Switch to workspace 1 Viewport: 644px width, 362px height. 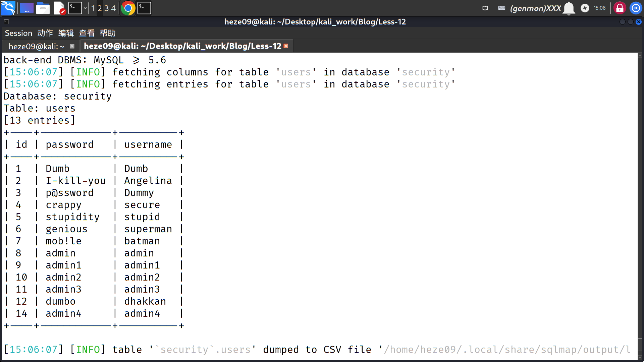click(93, 8)
